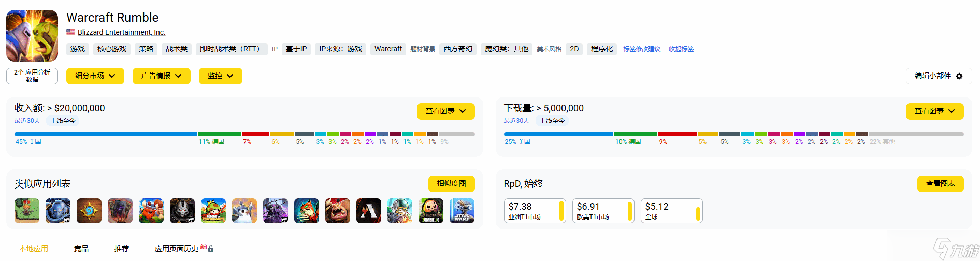Expand the 细分市场 dropdown
The width and height of the screenshot is (980, 261).
point(95,76)
